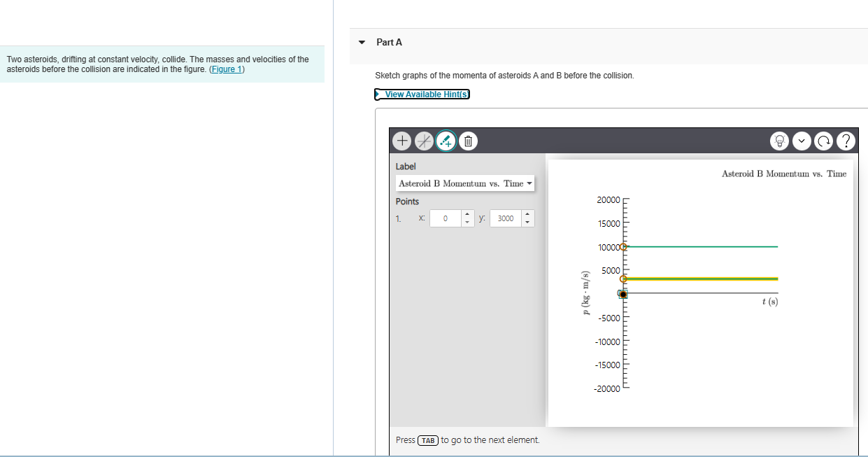Open help via the question mark icon
868x457 pixels.
click(x=846, y=141)
